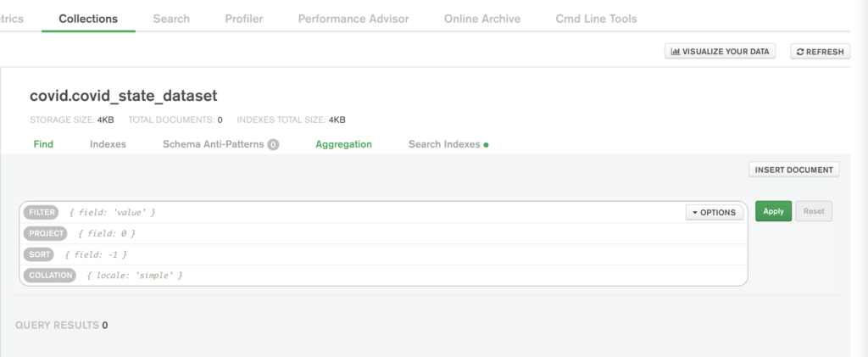Click into the Project input field
The width and height of the screenshot is (868, 357).
pyautogui.click(x=407, y=233)
